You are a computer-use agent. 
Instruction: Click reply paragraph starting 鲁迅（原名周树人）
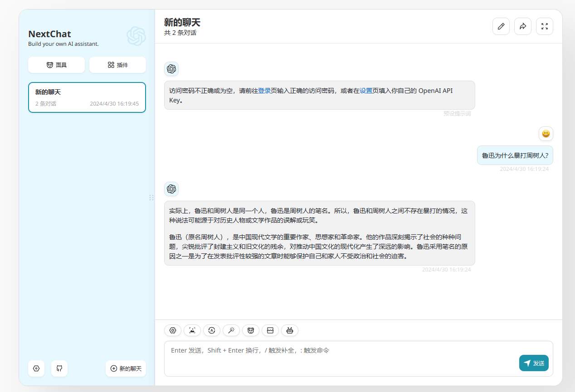point(318,247)
